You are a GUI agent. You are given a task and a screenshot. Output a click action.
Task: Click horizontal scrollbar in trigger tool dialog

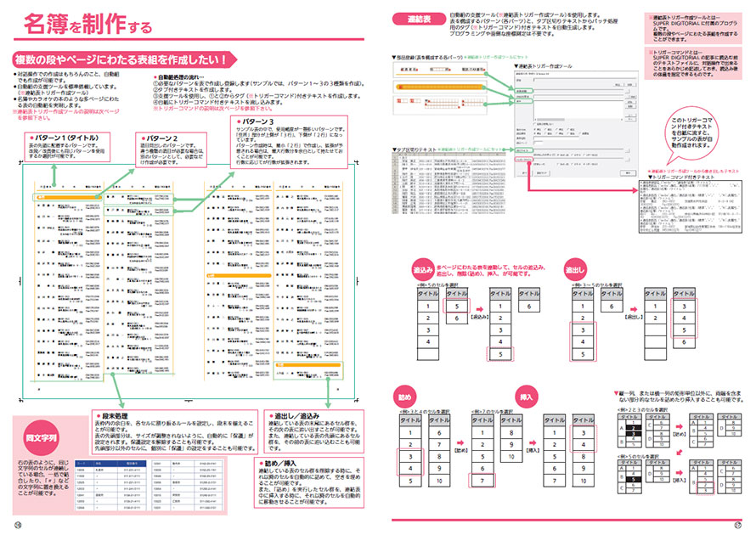point(578,120)
